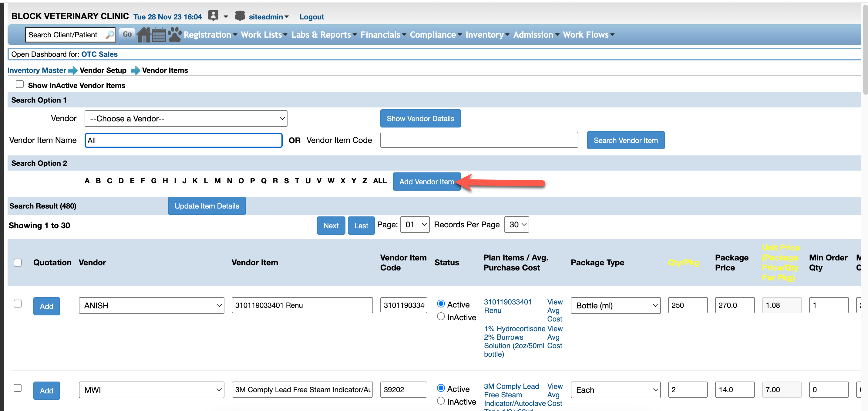Click Update Item Details button

click(207, 206)
